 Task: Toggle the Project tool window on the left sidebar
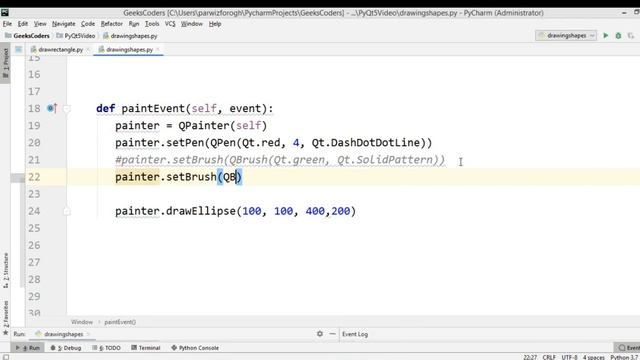point(5,64)
